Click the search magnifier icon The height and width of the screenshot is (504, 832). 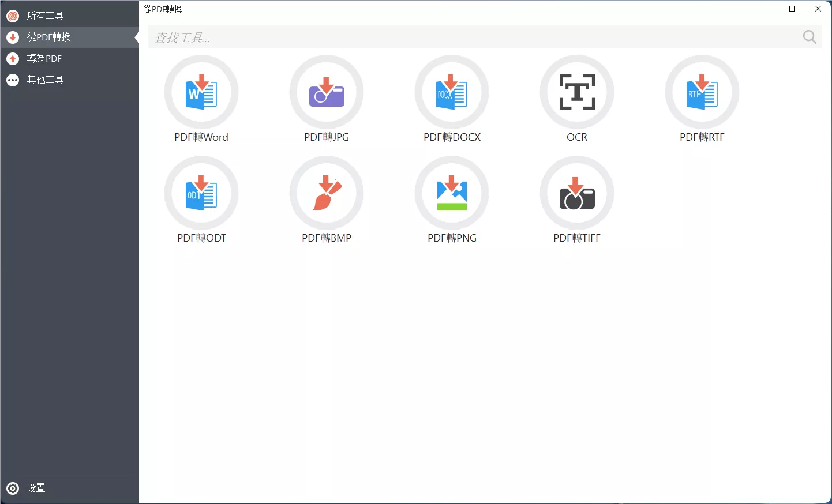(x=810, y=37)
